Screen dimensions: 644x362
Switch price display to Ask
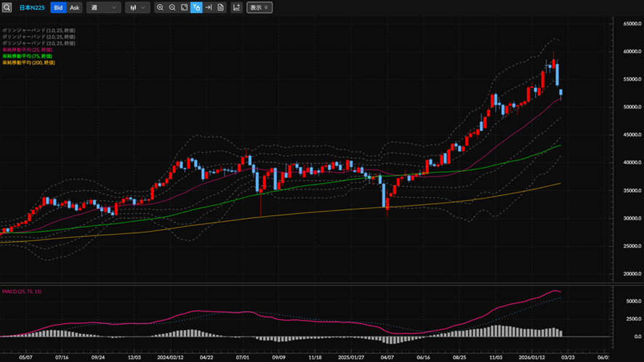pos(74,7)
